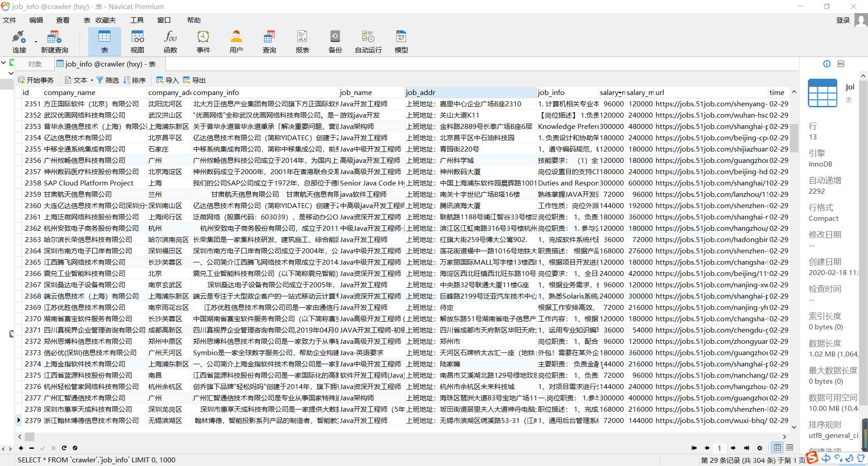Click the 登录 (Login) link
Image resolution: width=868 pixels, height=466 pixels.
pyautogui.click(x=843, y=20)
